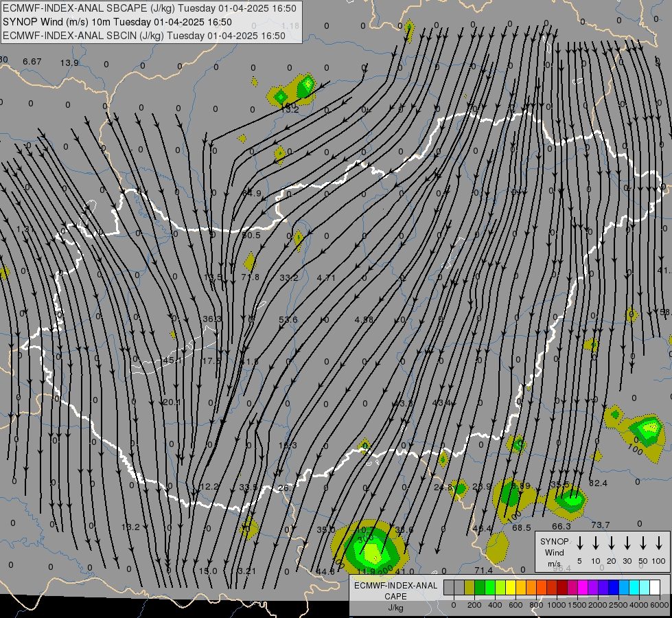Click the 50 m/s wind arrow in legend
The image size is (672, 618).
click(x=643, y=542)
